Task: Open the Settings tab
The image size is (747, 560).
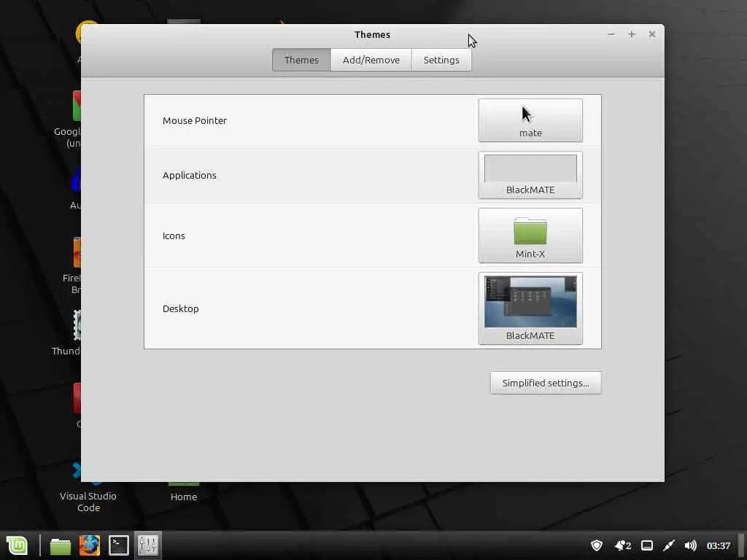Action: click(441, 60)
